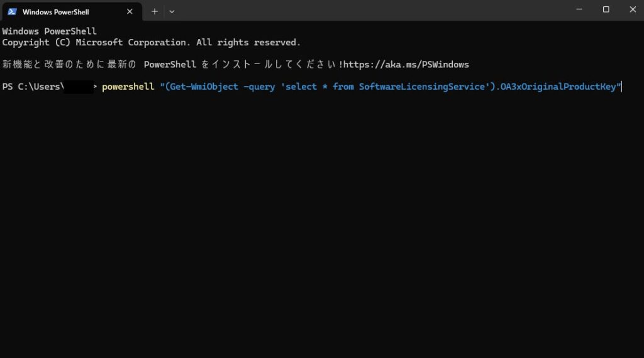The height and width of the screenshot is (358, 644).
Task: Close the Windows PowerShell tab
Action: tap(130, 11)
